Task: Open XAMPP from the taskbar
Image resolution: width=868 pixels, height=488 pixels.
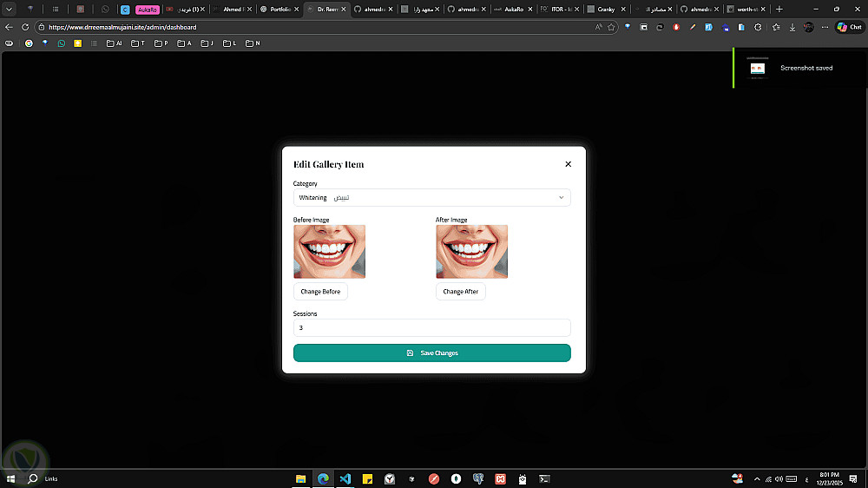Action: [x=501, y=478]
